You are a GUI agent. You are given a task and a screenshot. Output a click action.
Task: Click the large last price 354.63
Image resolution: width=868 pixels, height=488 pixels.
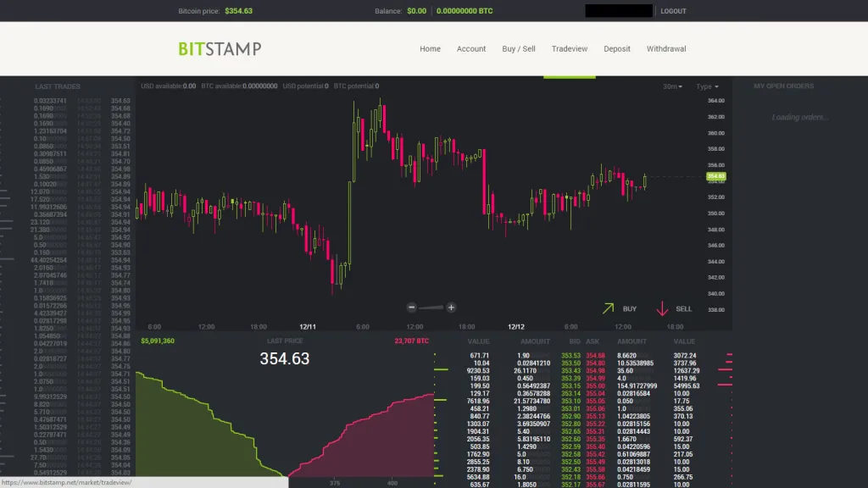coord(285,359)
